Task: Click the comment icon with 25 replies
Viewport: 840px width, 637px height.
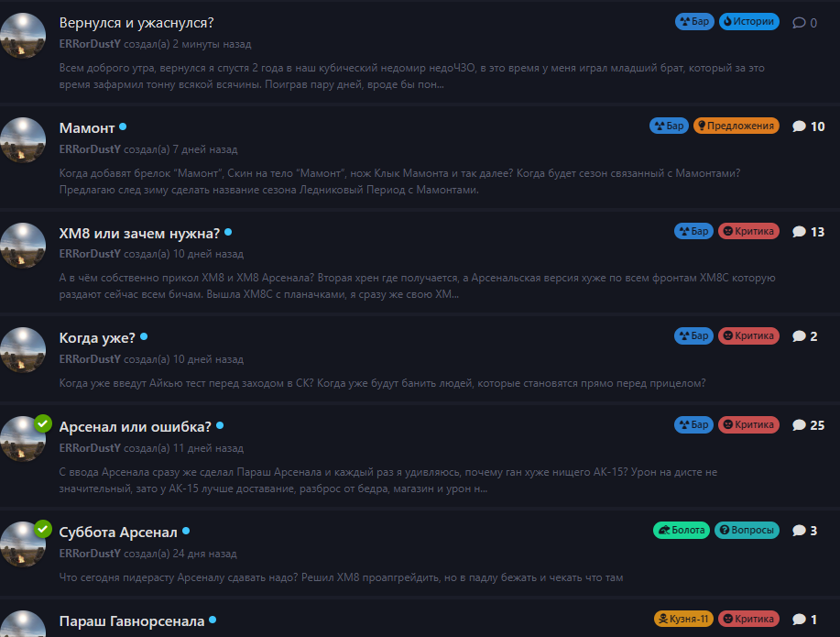Action: (x=799, y=425)
